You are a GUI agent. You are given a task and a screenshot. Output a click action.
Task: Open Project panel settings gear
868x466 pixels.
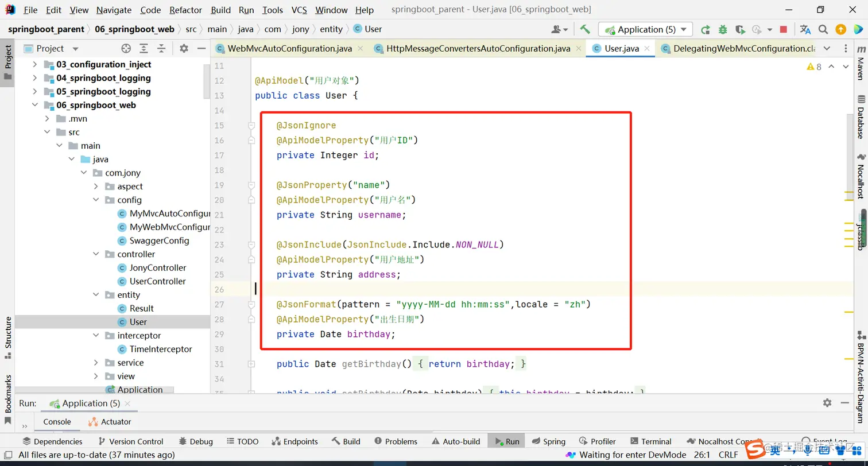point(184,48)
